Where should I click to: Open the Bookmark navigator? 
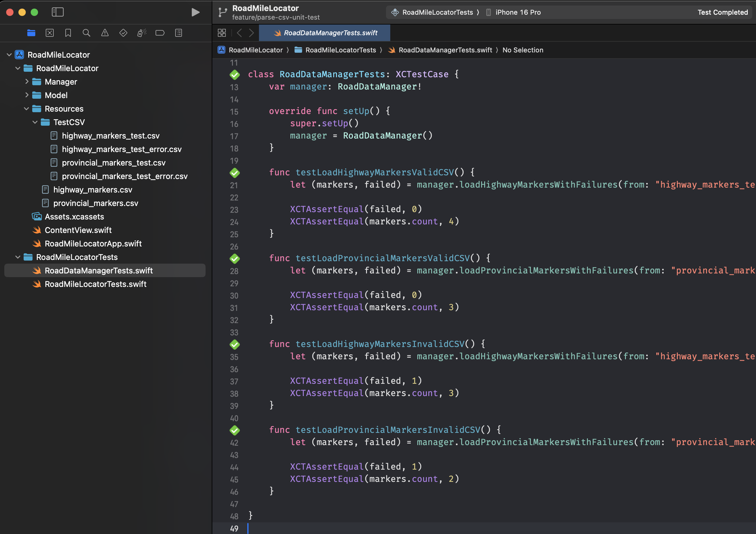(68, 33)
